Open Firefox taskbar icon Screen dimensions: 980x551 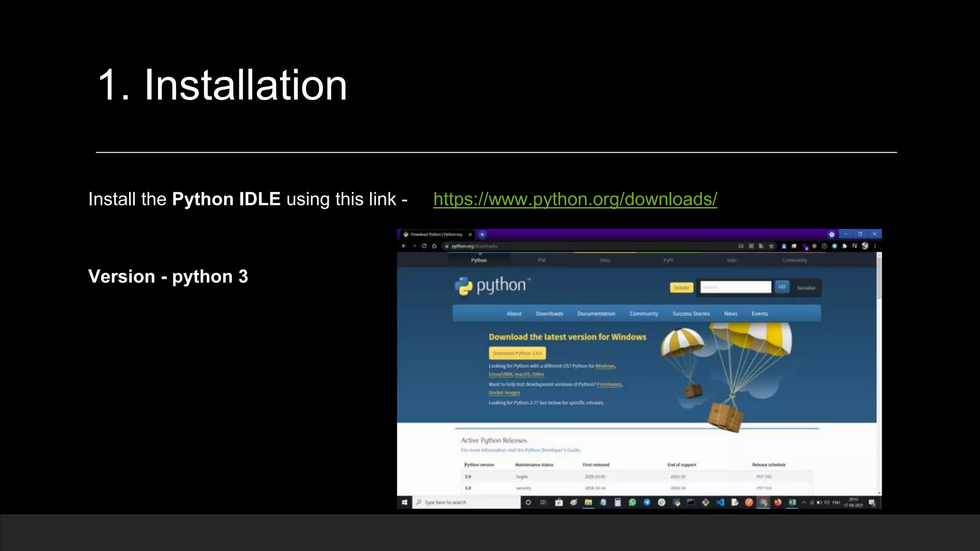point(778,502)
